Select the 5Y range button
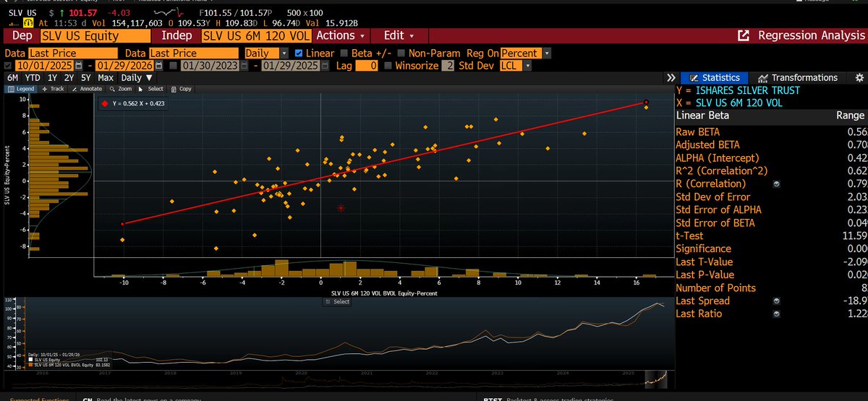 pyautogui.click(x=86, y=77)
